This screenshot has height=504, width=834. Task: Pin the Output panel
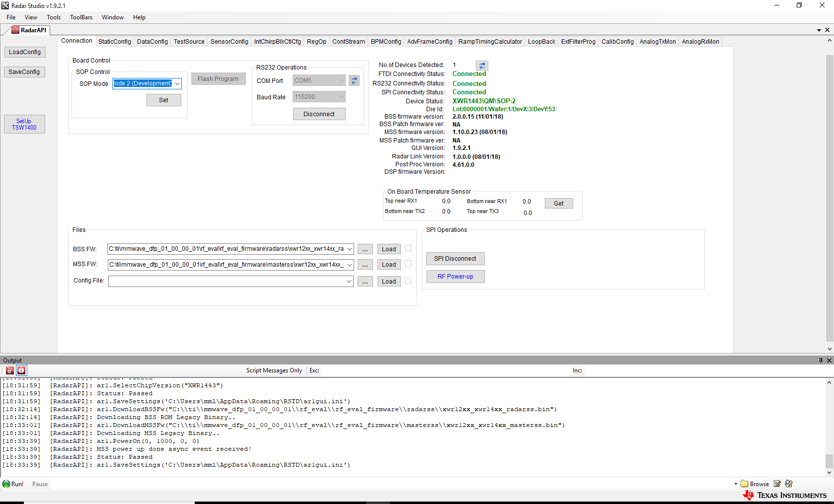coord(821,360)
